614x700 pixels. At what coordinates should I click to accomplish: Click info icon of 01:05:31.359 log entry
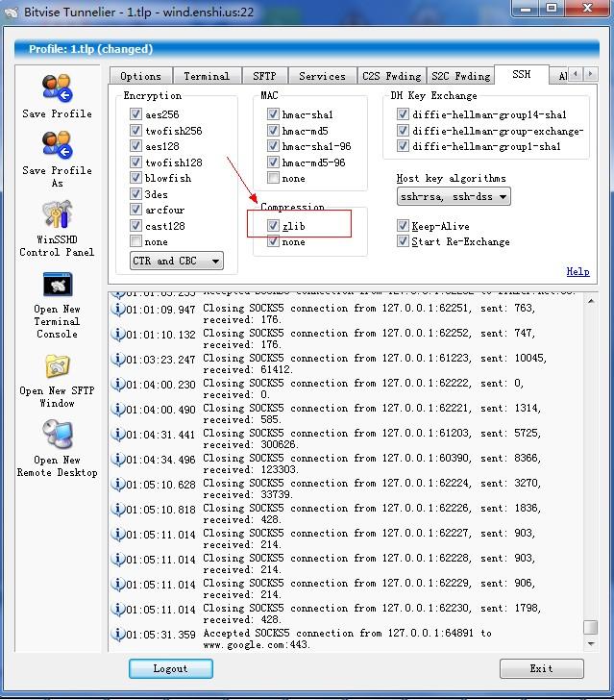(118, 634)
